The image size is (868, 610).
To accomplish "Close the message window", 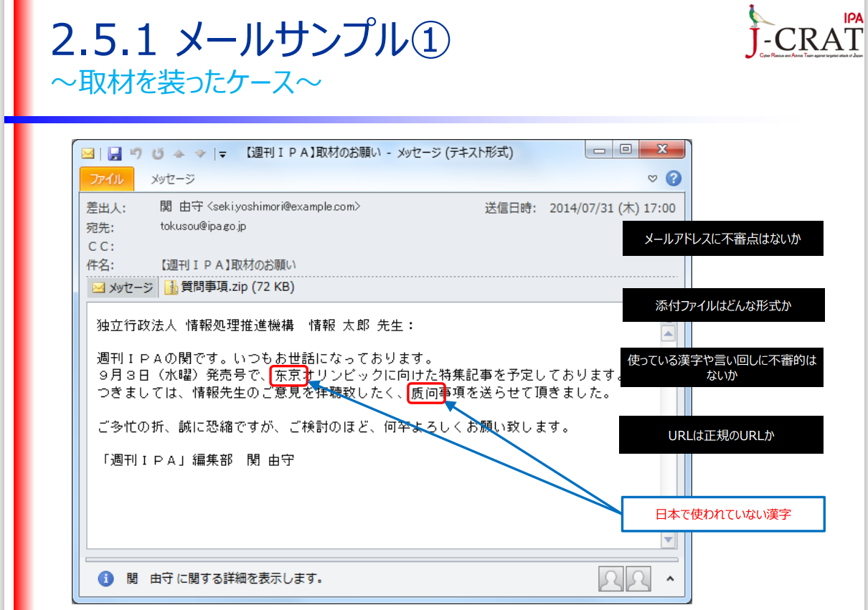I will click(x=662, y=149).
